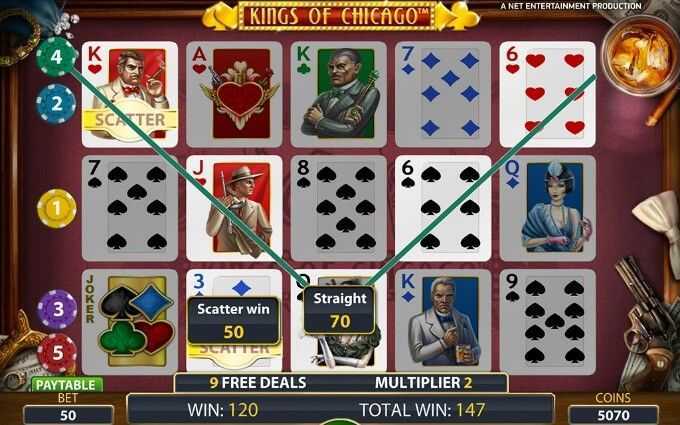Click the 9 Free Deals indicator
680x425 pixels.
pos(258,383)
